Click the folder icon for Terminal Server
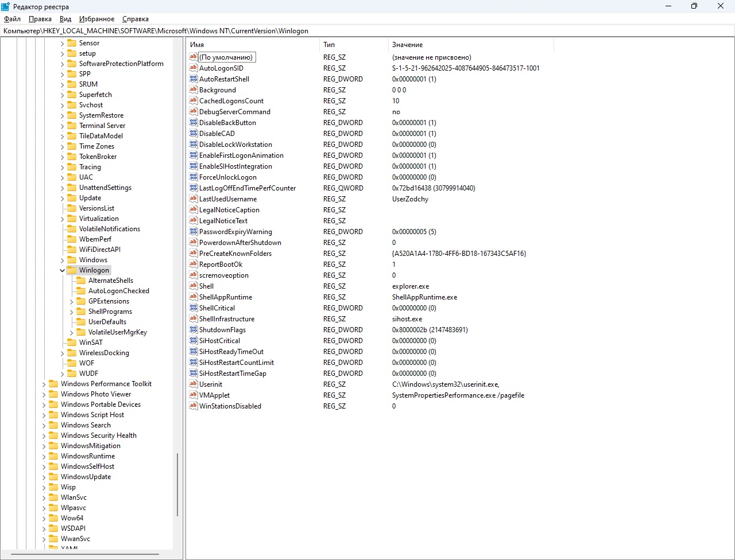The height and width of the screenshot is (560, 735). point(72,126)
